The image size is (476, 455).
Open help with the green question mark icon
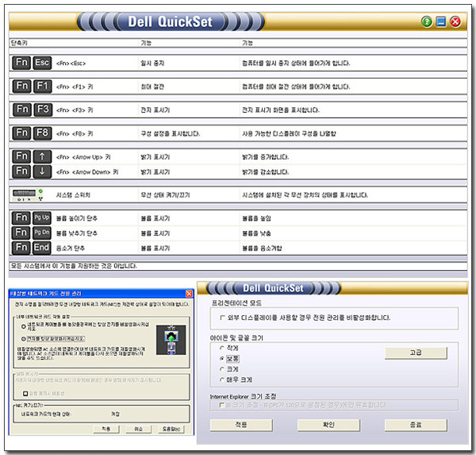point(427,21)
